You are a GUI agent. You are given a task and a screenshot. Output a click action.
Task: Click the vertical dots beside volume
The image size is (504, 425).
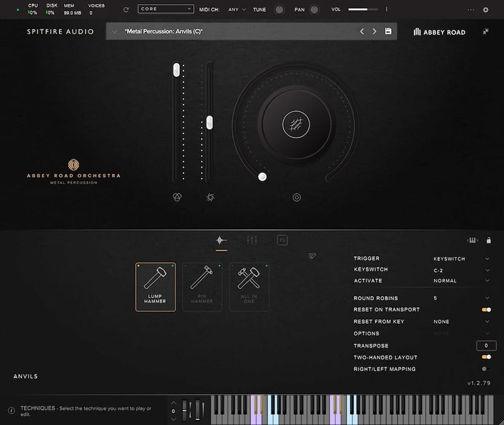[386, 9]
